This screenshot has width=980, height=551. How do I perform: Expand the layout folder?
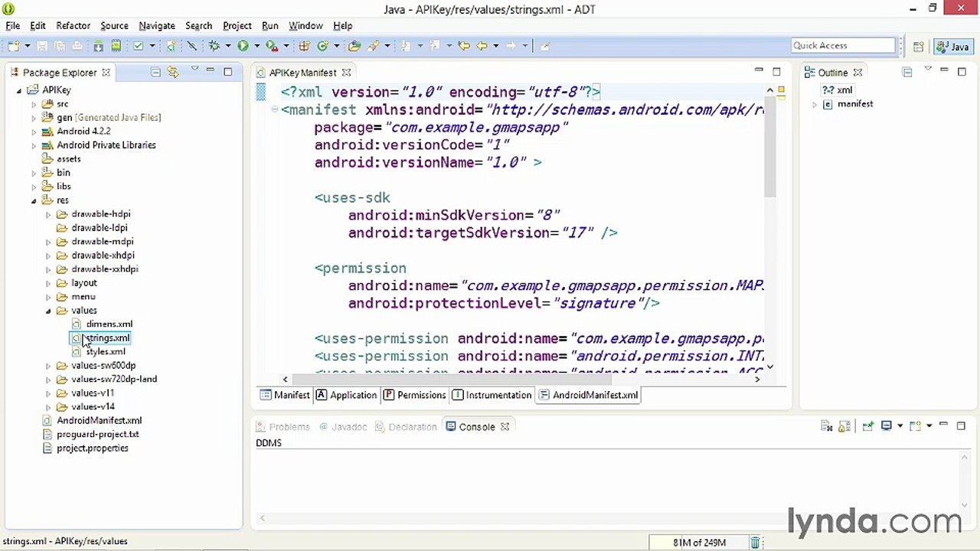pos(48,283)
